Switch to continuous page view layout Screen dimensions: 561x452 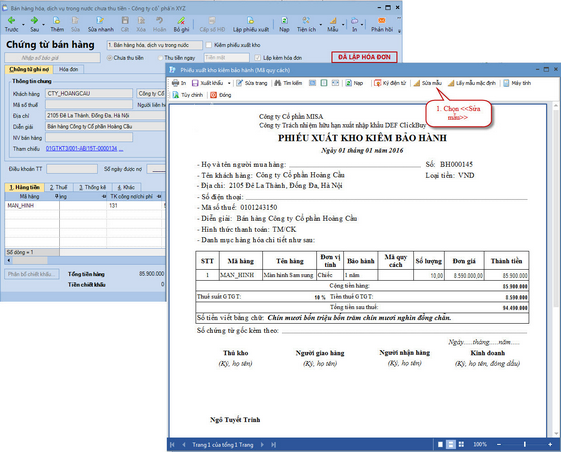(451, 444)
